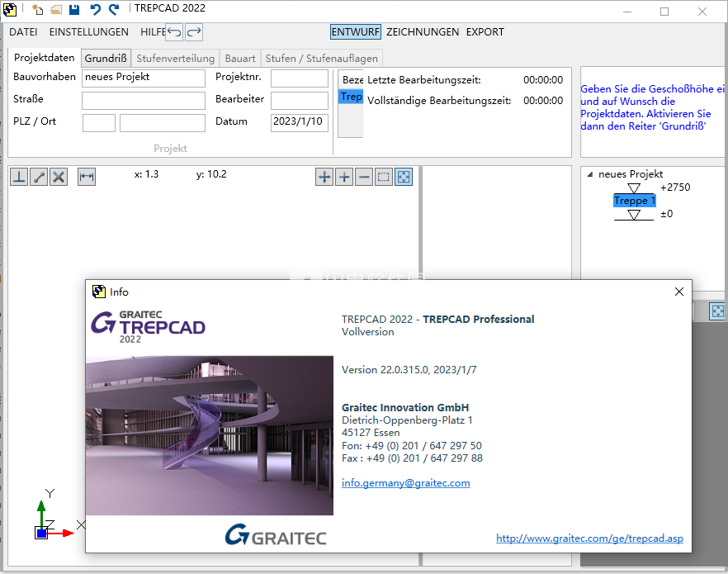The width and height of the screenshot is (728, 574).
Task: Click the Bauvorhaben input field
Action: tap(144, 78)
